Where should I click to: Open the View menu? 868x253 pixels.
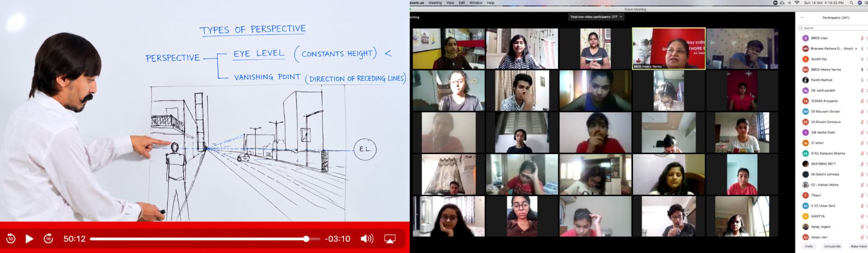[450, 3]
